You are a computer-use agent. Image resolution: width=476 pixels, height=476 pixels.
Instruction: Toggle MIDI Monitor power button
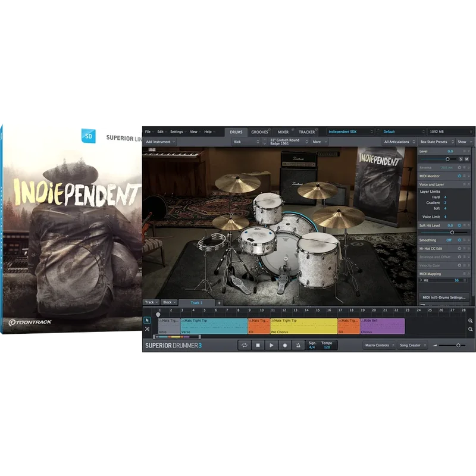point(459,176)
